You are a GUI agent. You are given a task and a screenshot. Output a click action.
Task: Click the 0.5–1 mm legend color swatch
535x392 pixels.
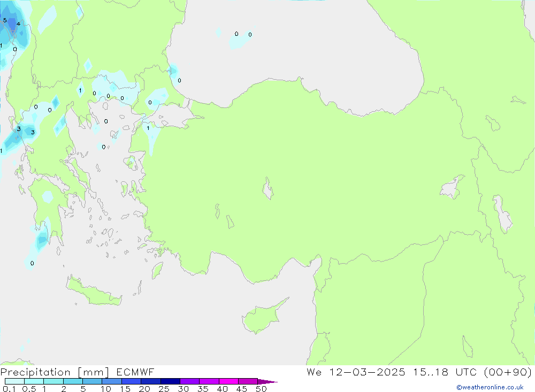(34, 381)
